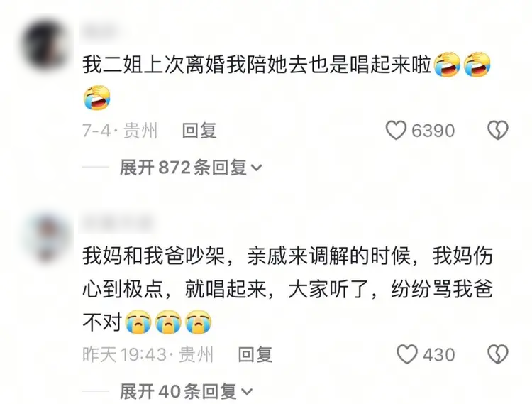Viewport: 532px width, 404px height.
Task: Click the 430 like count
Action: (438, 355)
